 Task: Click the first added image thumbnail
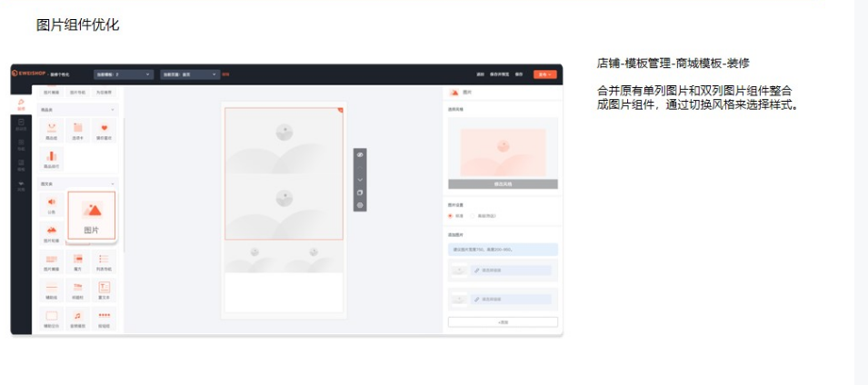click(459, 271)
